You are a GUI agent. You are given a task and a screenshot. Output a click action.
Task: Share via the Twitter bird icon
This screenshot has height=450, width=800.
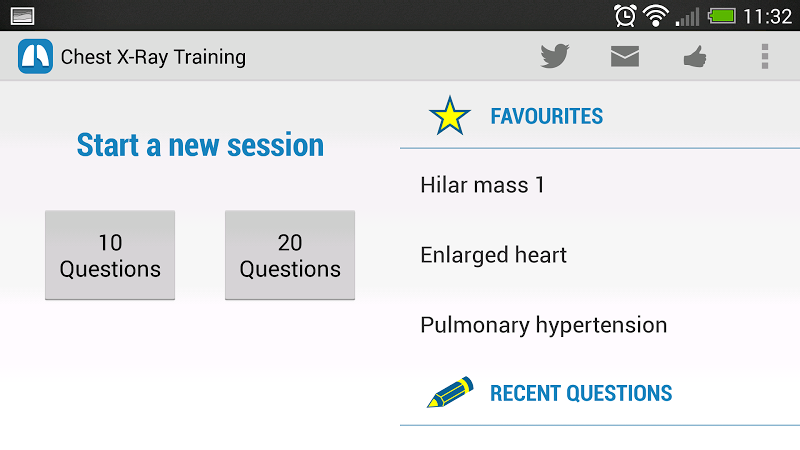point(555,56)
